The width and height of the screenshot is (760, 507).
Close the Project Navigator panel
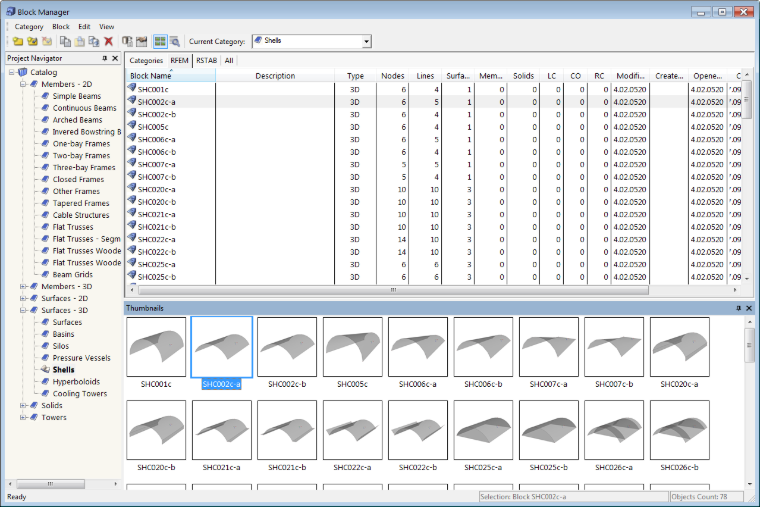click(115, 58)
